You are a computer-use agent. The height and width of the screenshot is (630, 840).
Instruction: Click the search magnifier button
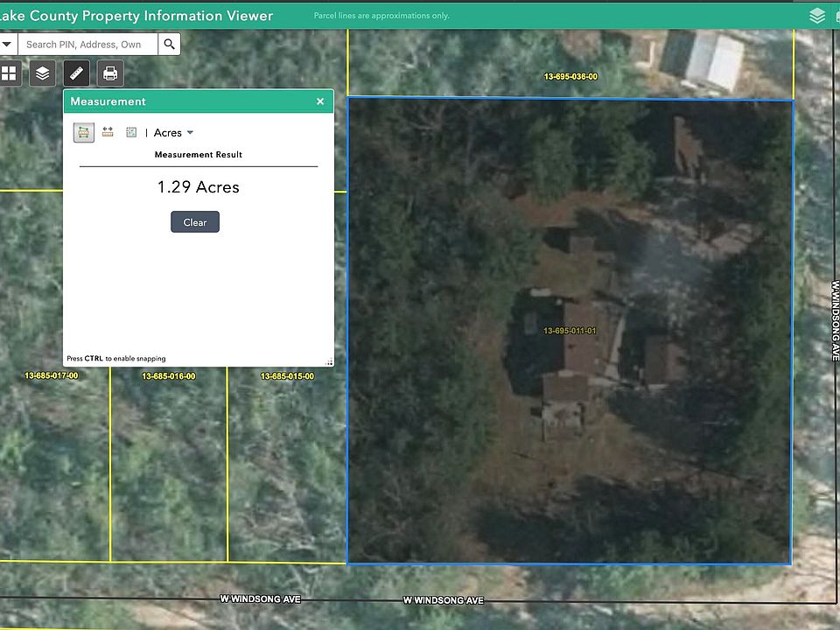(170, 45)
